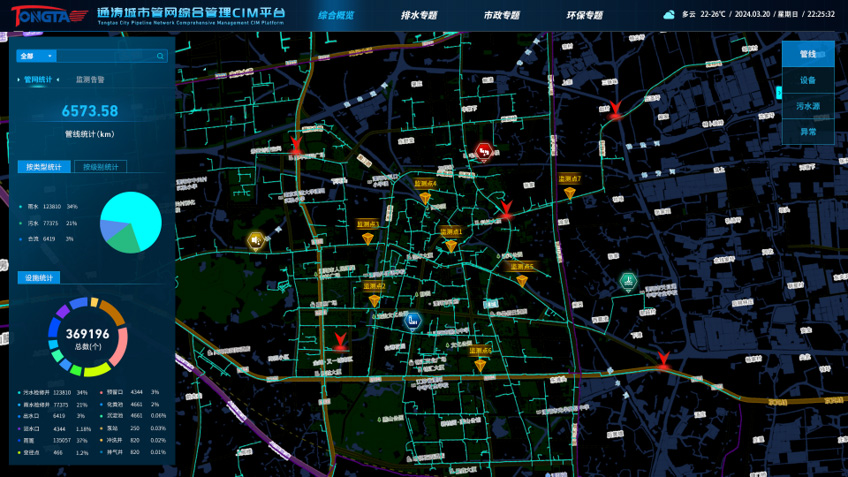Click the facilities legend row with 250 0.03%

133,428
